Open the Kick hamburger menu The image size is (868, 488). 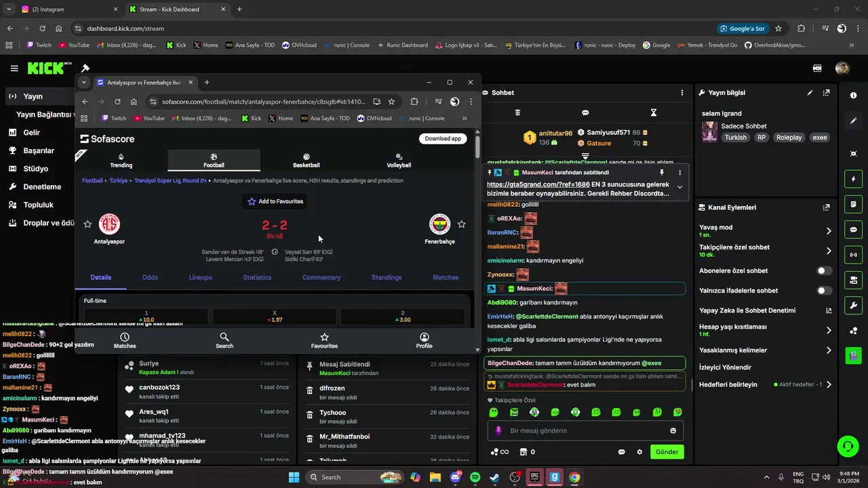[14, 68]
